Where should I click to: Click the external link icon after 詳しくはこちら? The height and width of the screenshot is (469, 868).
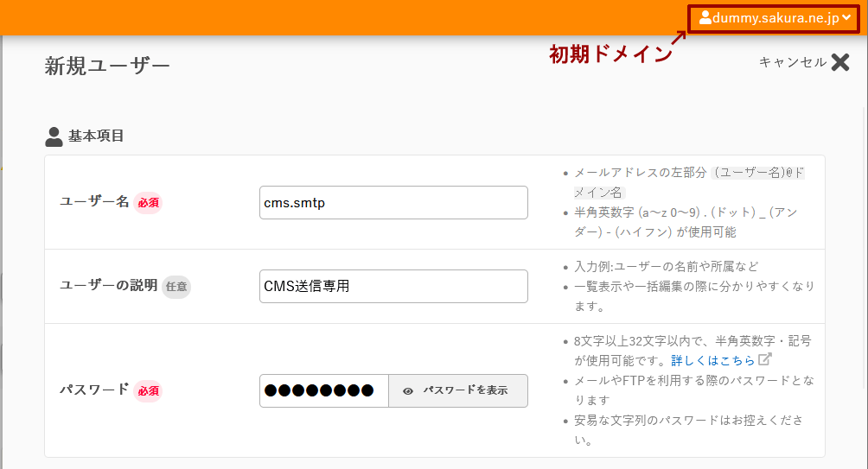click(764, 359)
